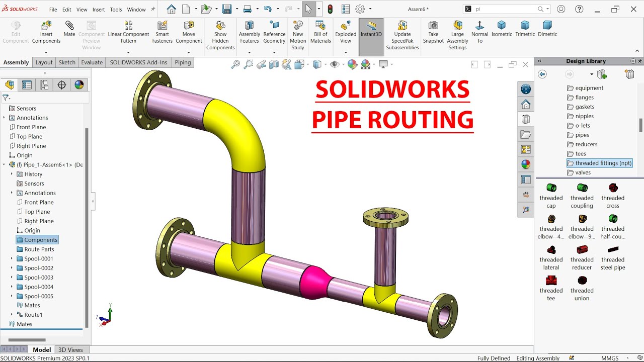Open Insert menu
This screenshot has width=644, height=362.
(99, 10)
